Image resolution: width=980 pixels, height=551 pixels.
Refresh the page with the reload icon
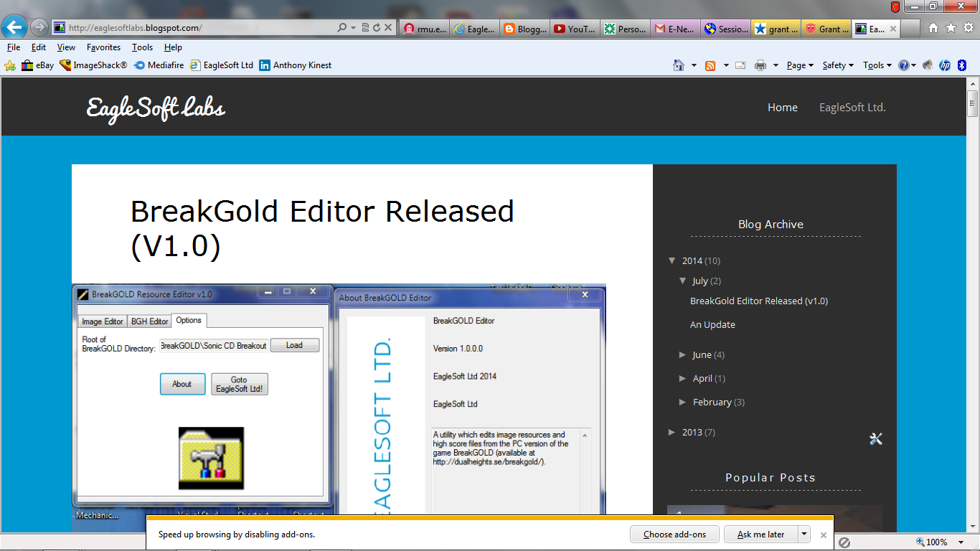click(377, 28)
